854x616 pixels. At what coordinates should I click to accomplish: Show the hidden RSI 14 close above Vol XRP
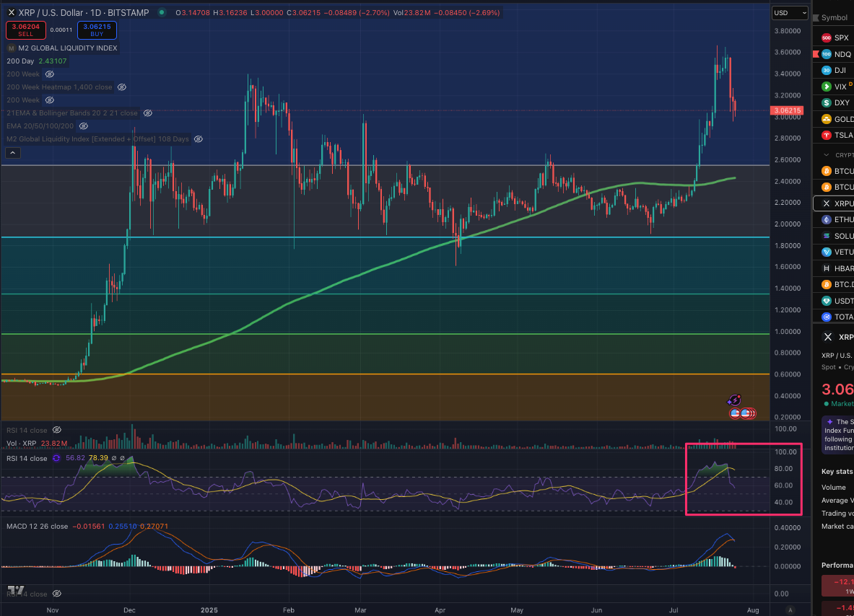[56, 430]
